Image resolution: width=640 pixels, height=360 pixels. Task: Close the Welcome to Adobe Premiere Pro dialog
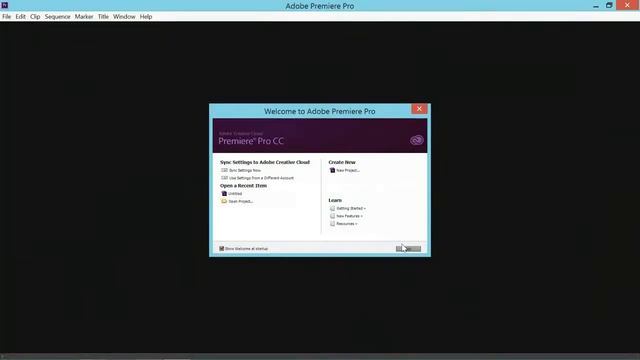point(419,109)
